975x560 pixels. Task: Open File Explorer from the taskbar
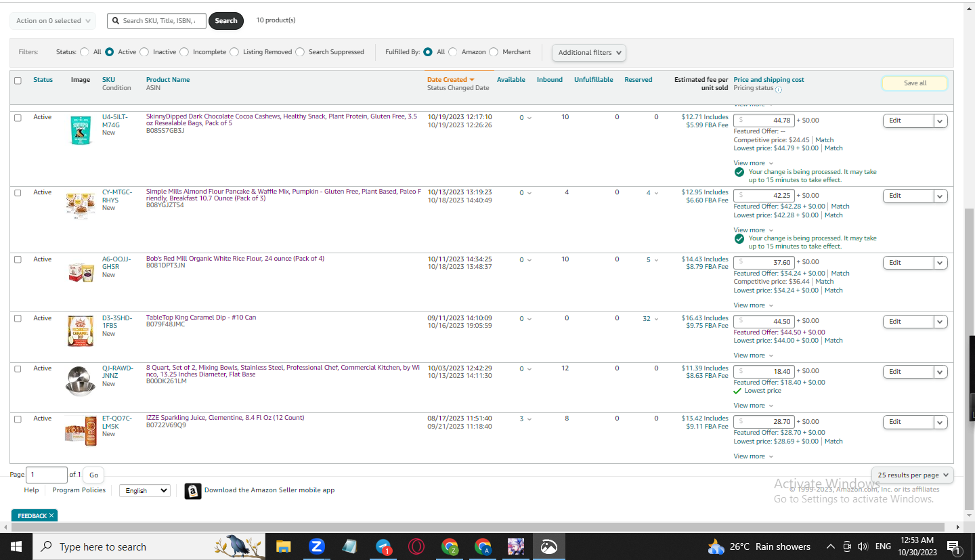[283, 546]
